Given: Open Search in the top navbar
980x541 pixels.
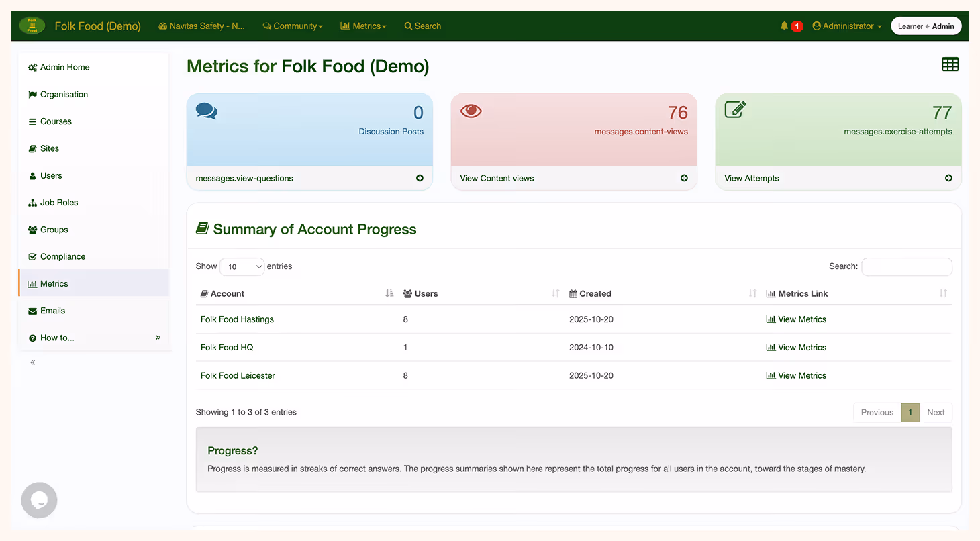Looking at the screenshot, I should 423,26.
